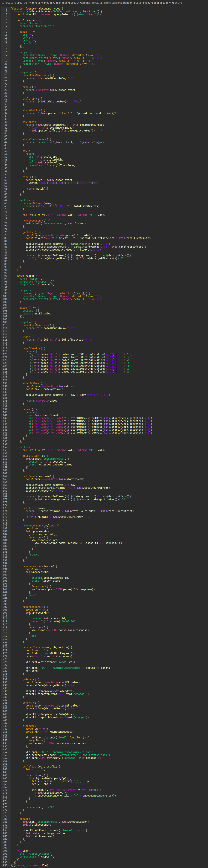This screenshot has height=868, width=208.
Task: Click the 'totalHoursOffset' prop in Lesson props
Action: [62, 58]
